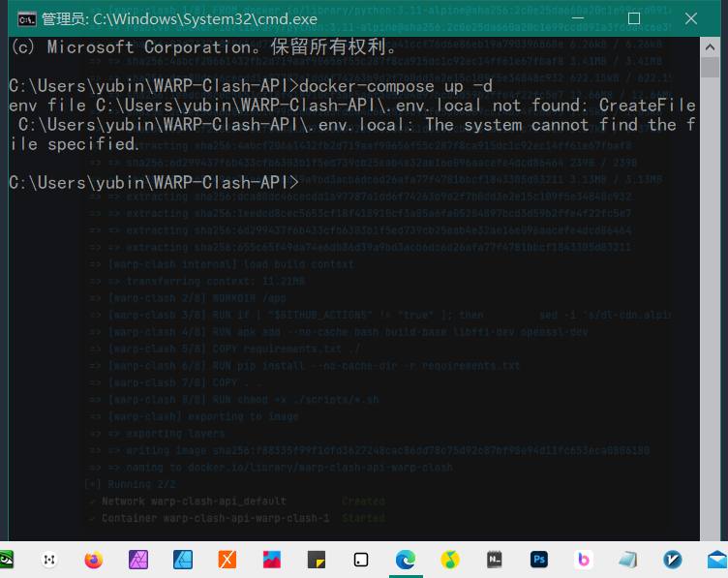Click the last C:\Users\yubin\WARP-Clash-API> prompt
Viewport: 728px width, 578px height.
coord(154,182)
